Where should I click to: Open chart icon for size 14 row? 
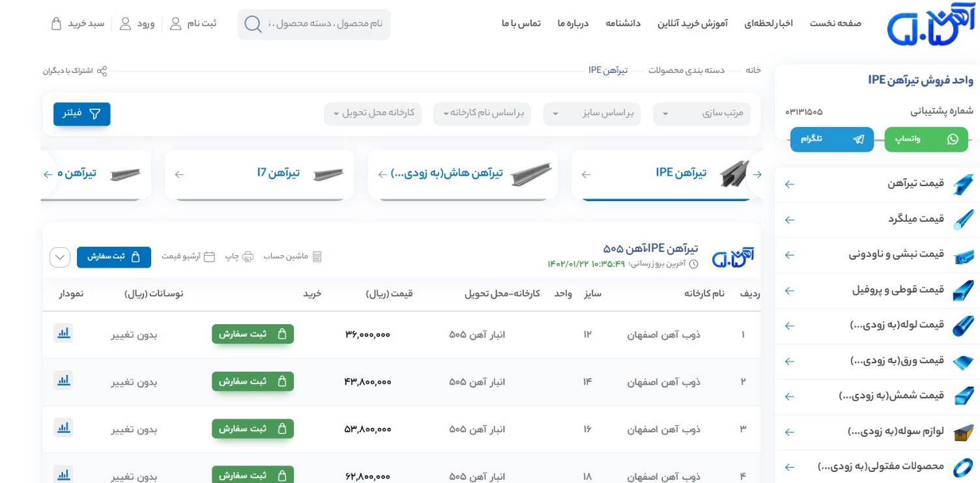click(63, 380)
